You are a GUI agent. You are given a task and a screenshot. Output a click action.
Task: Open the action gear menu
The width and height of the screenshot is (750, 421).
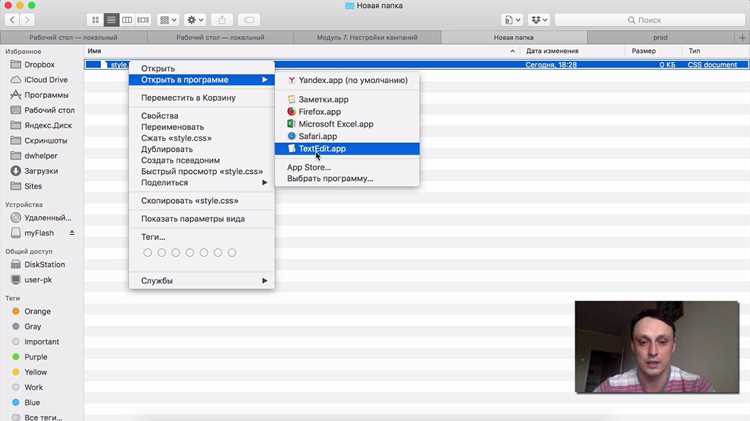pyautogui.click(x=195, y=20)
